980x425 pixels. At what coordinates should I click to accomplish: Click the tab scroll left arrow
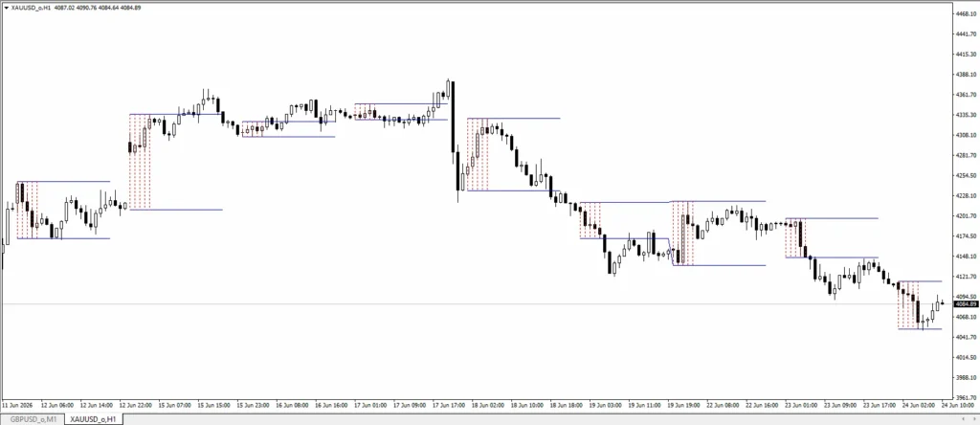[963, 418]
